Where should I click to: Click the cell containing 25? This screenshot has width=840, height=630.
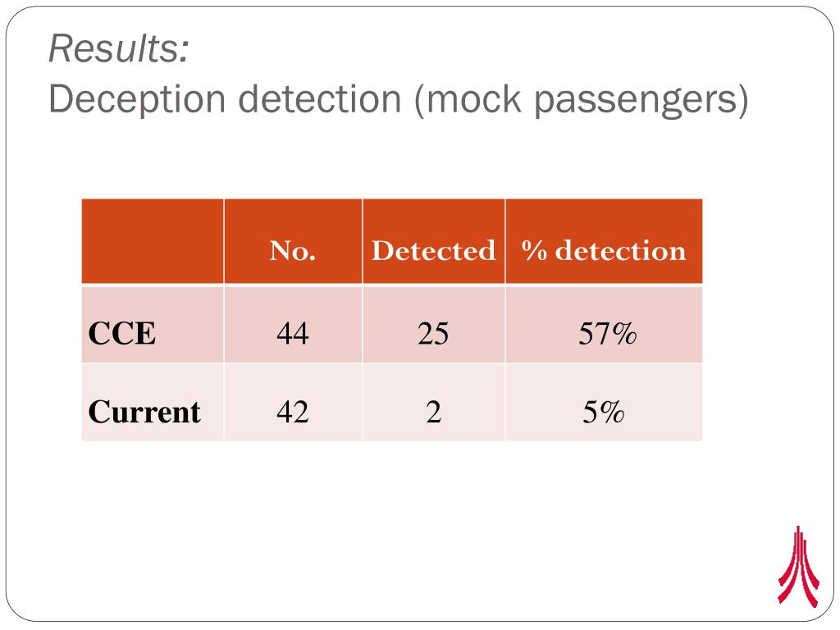(x=434, y=325)
